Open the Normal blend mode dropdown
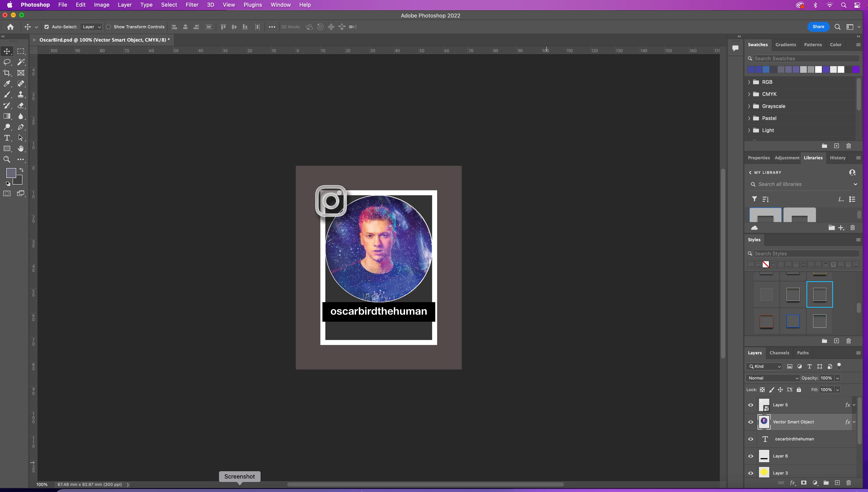The height and width of the screenshot is (492, 868). click(773, 378)
